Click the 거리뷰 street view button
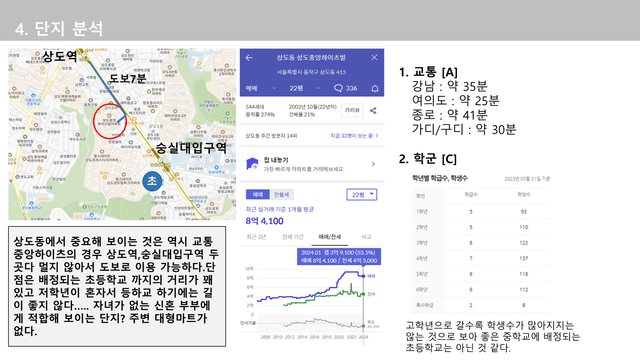This screenshot has width=640, height=360. (352, 110)
